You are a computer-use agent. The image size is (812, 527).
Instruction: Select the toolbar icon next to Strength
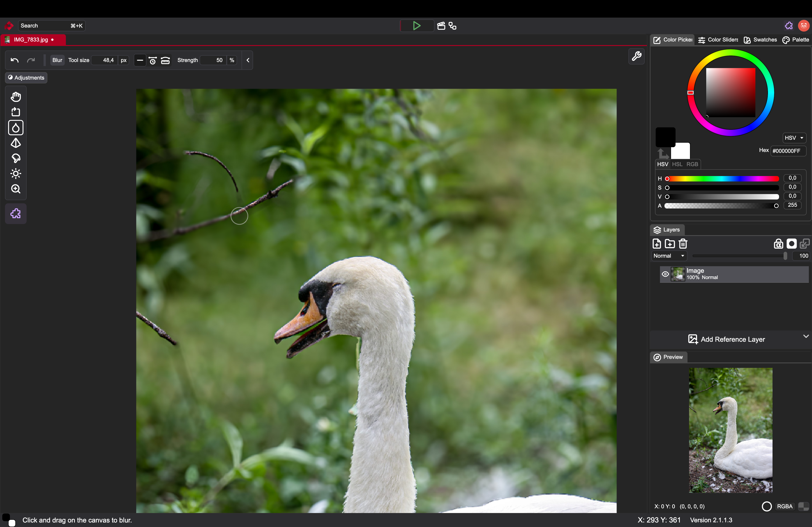pos(166,60)
